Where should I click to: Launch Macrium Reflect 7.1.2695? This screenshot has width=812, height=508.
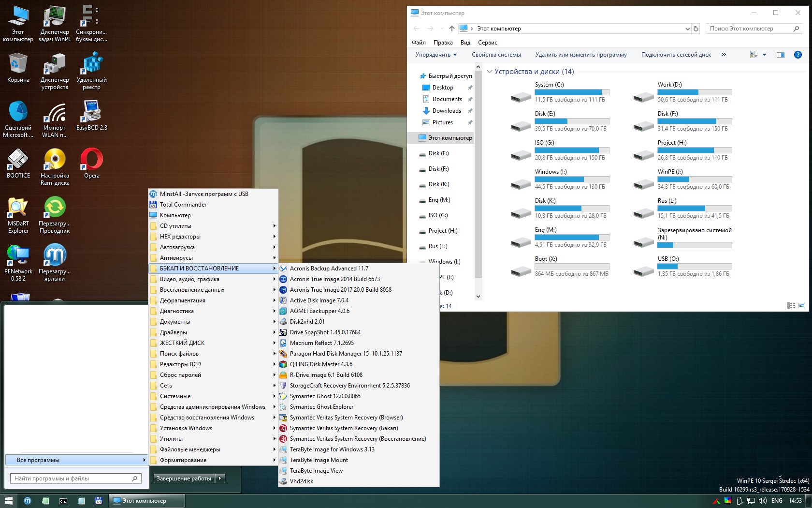click(x=359, y=343)
